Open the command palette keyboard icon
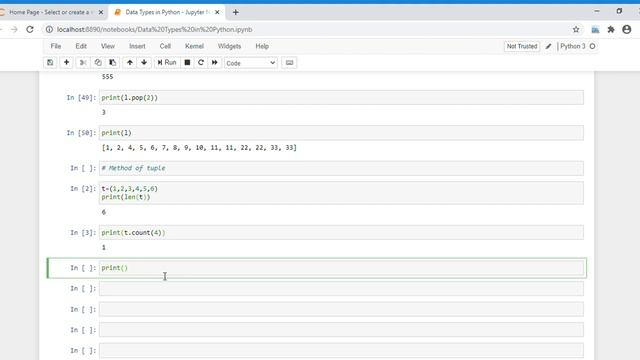Screen dimensions: 640x360 [x=289, y=62]
